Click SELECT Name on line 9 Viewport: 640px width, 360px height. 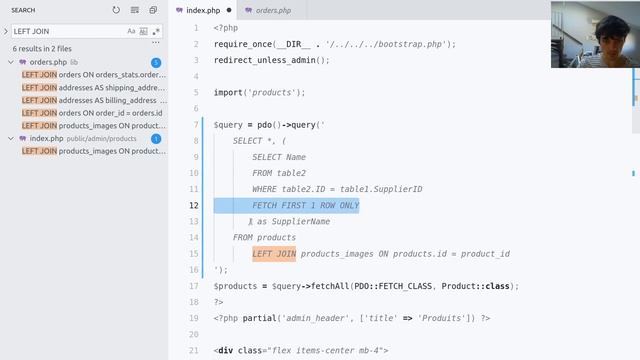[279, 157]
